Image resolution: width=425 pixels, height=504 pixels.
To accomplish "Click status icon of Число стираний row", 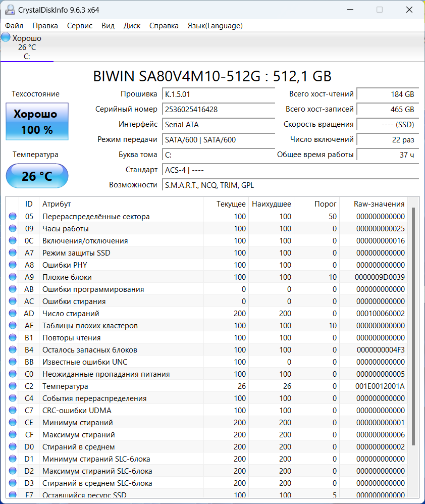I will 13,314.
